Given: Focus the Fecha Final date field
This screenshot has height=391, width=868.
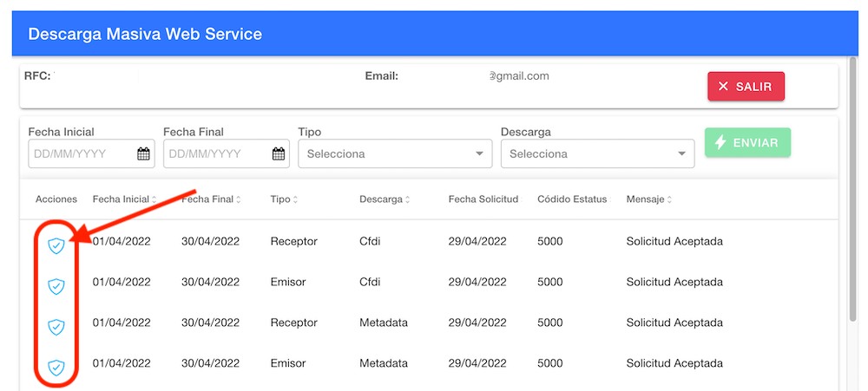Looking at the screenshot, I should coord(227,153).
